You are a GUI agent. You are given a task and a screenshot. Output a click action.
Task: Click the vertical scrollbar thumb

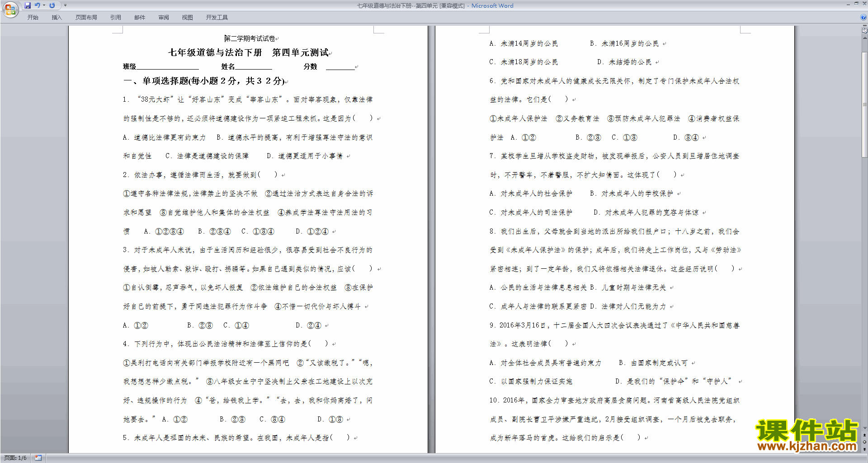pyautogui.click(x=865, y=104)
